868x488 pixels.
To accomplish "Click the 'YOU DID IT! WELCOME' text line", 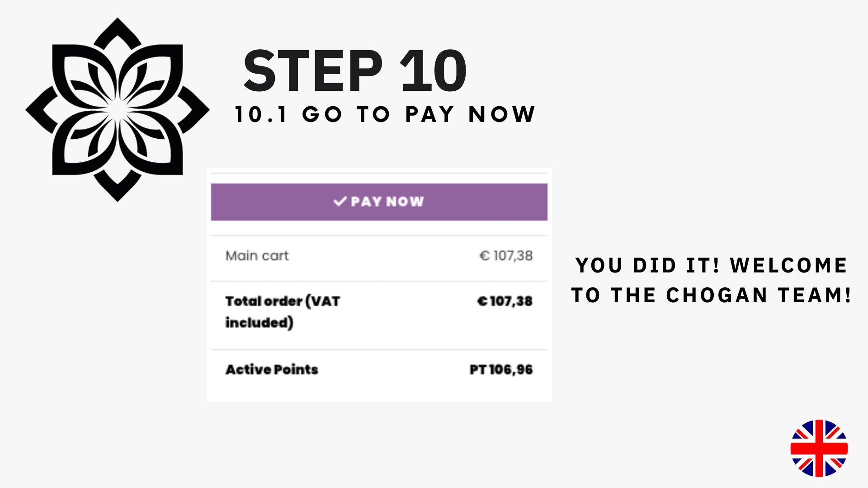I will [711, 265].
